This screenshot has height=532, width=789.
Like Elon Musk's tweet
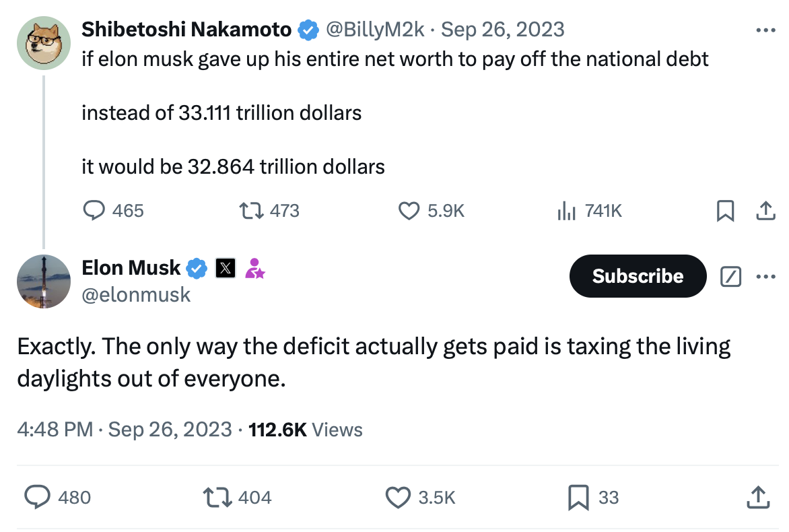click(397, 498)
